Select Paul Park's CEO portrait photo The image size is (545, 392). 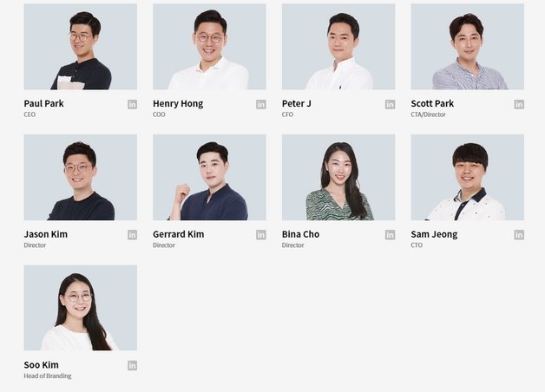click(81, 47)
